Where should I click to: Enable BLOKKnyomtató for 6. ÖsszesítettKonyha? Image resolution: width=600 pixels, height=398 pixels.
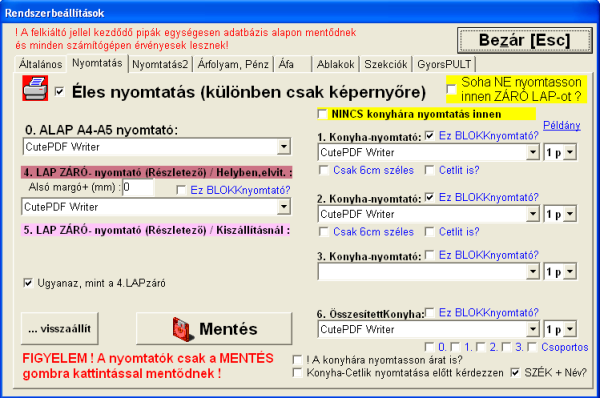[x=430, y=313]
